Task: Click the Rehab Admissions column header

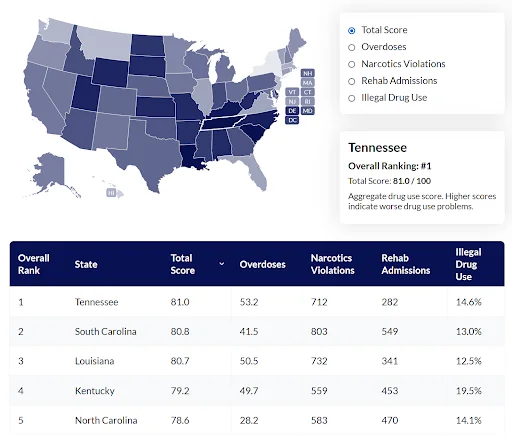Action: point(406,264)
